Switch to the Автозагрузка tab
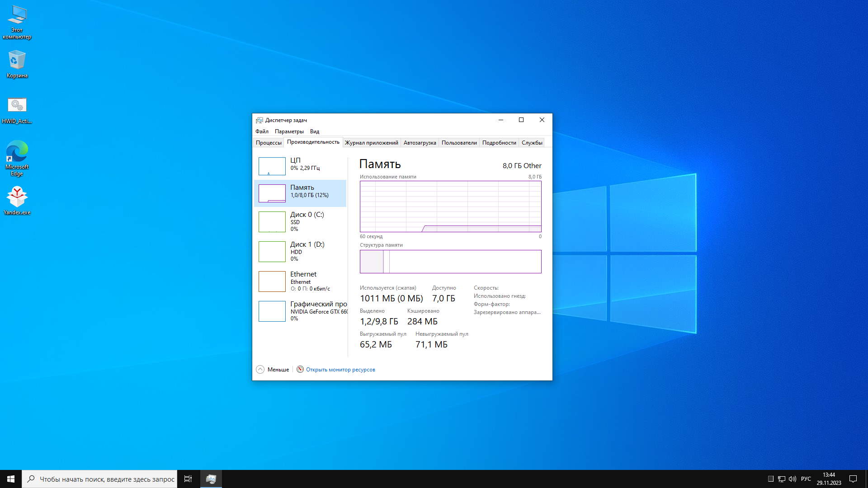 420,143
